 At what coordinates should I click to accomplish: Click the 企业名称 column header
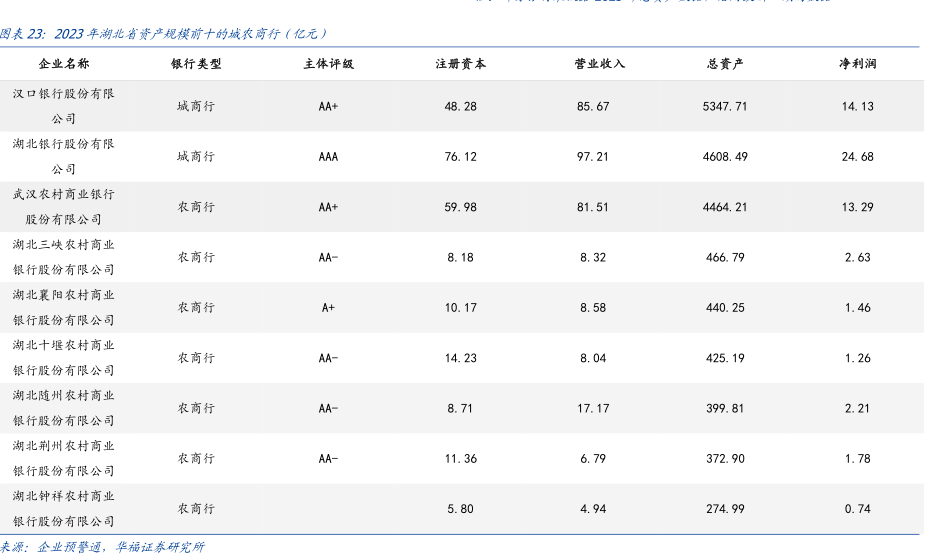pos(63,64)
